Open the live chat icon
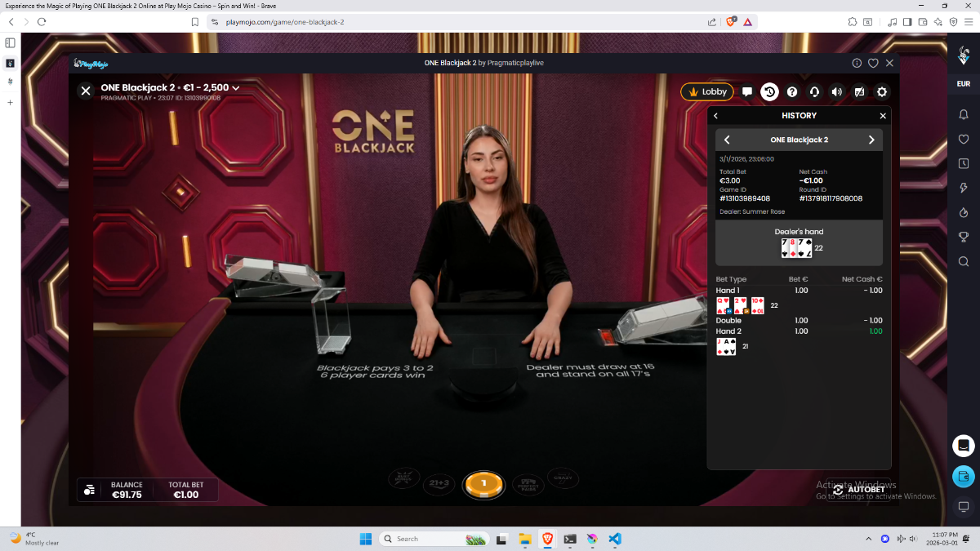This screenshot has width=980, height=551. [747, 92]
